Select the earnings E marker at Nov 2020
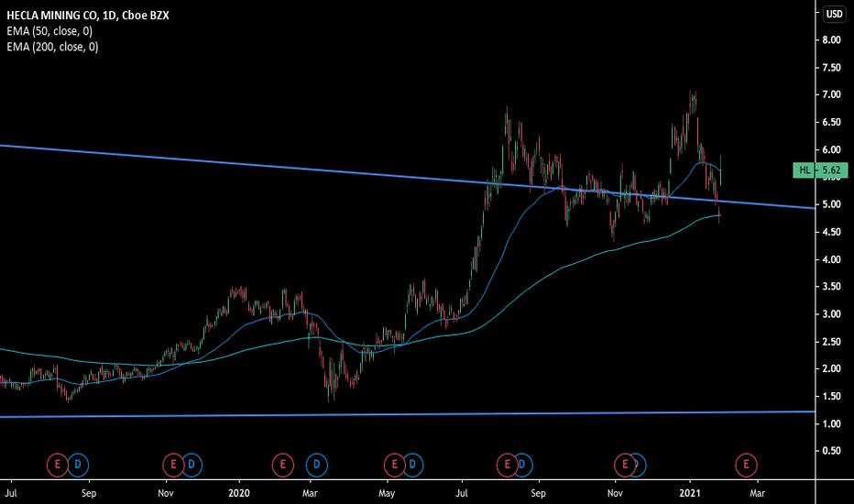 click(x=625, y=465)
